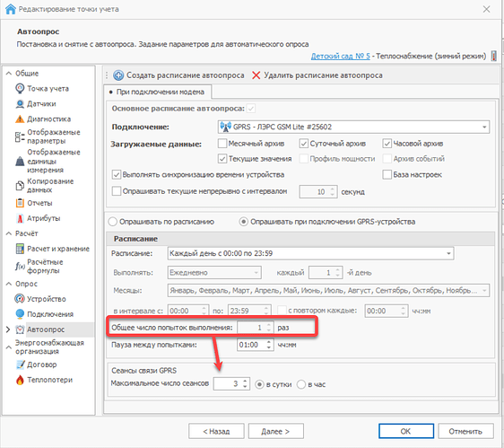The height and width of the screenshot is (448, 504).
Task: Open Датчики section icon
Action: (20, 103)
